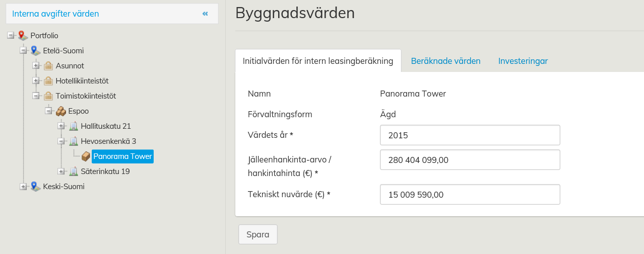This screenshot has height=254, width=644.
Task: Click the Etelä-Suomi region icon
Action: point(35,51)
